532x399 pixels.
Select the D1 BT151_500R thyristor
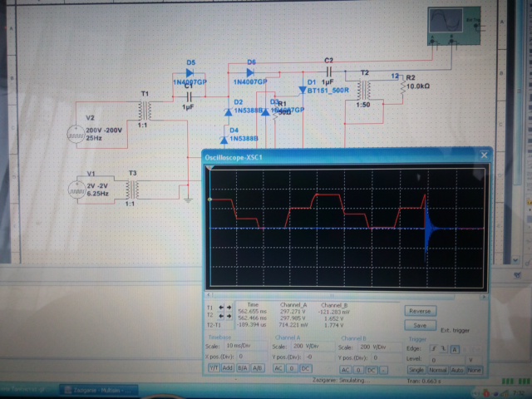coord(303,90)
